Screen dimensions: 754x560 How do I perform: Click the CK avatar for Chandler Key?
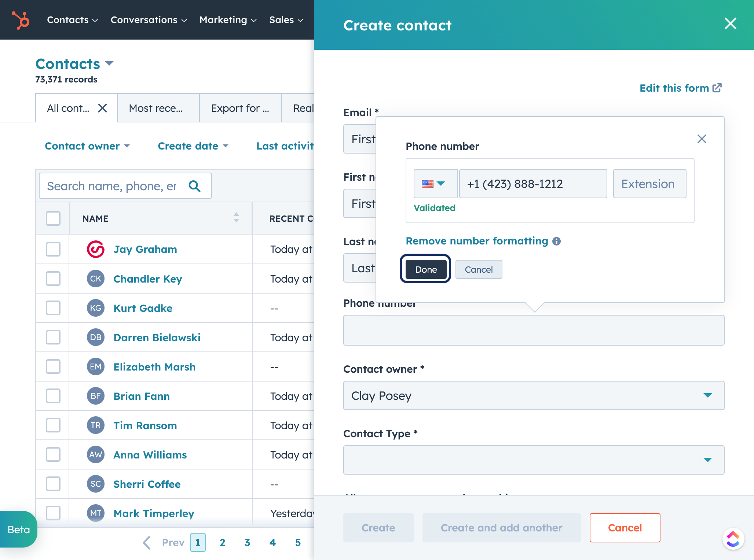pyautogui.click(x=96, y=279)
